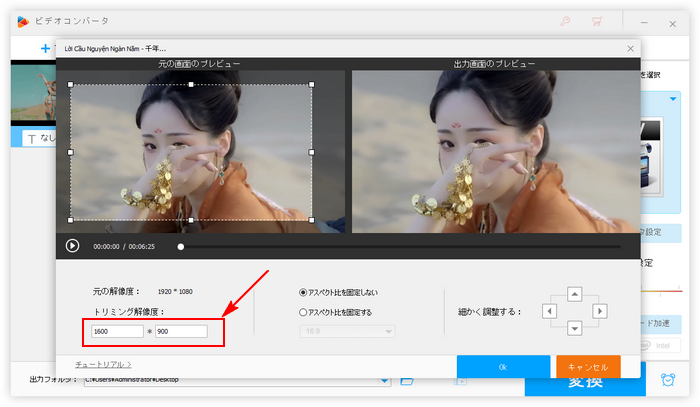
Task: Click the top-left crop handle
Action: pos(71,84)
